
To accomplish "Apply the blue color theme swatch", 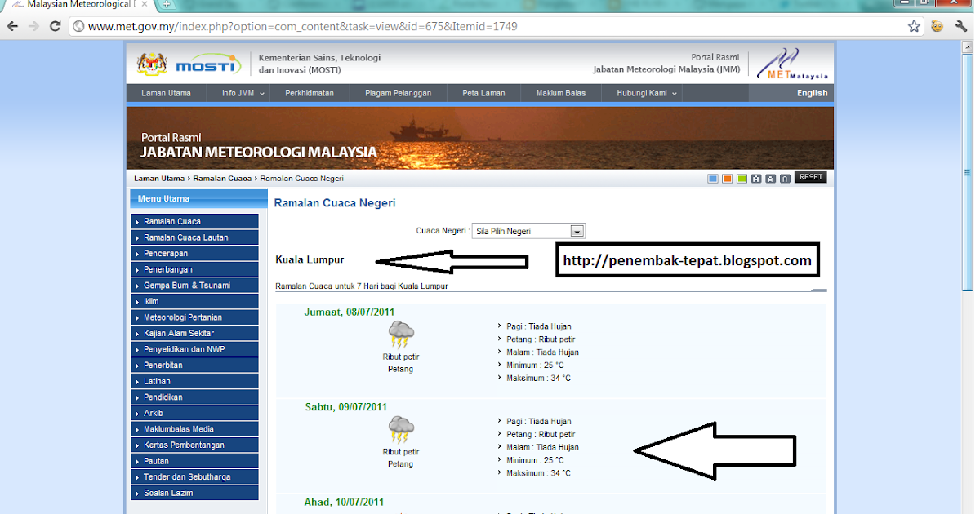I will click(x=713, y=179).
